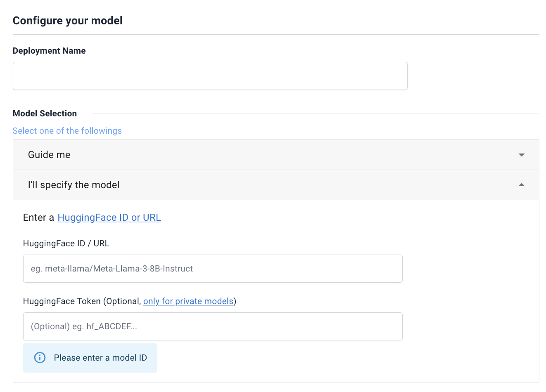This screenshot has width=546, height=392.
Task: Click the "HuggingFace ID / URL" field label
Action: point(66,243)
